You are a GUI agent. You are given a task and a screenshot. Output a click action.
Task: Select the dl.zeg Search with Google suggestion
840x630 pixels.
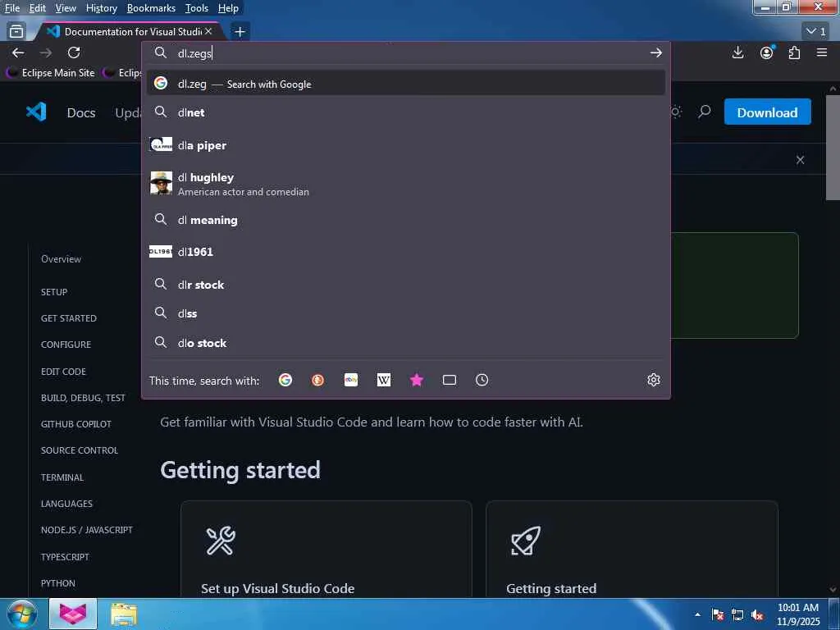pos(405,84)
